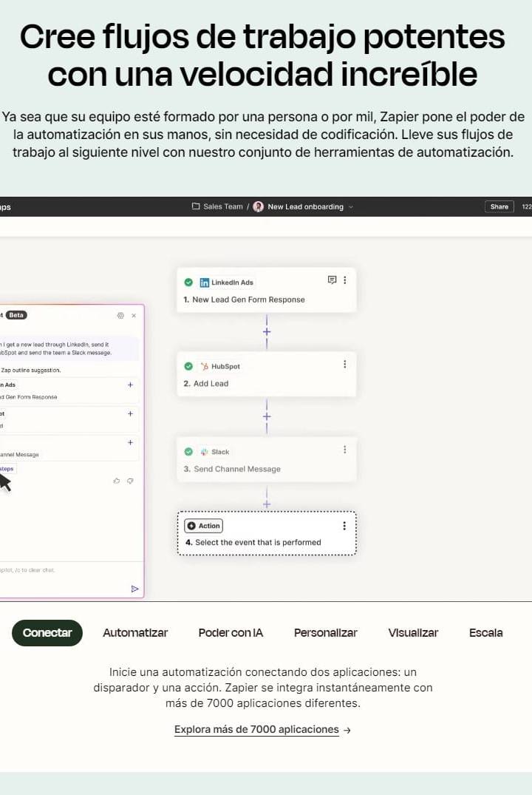Add a step between HubSpot and Slack

coord(267,416)
